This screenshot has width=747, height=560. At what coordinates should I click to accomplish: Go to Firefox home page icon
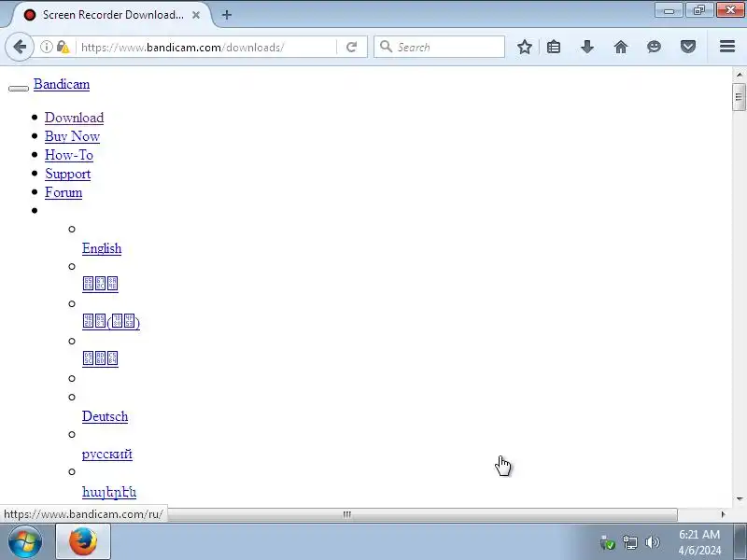621,47
